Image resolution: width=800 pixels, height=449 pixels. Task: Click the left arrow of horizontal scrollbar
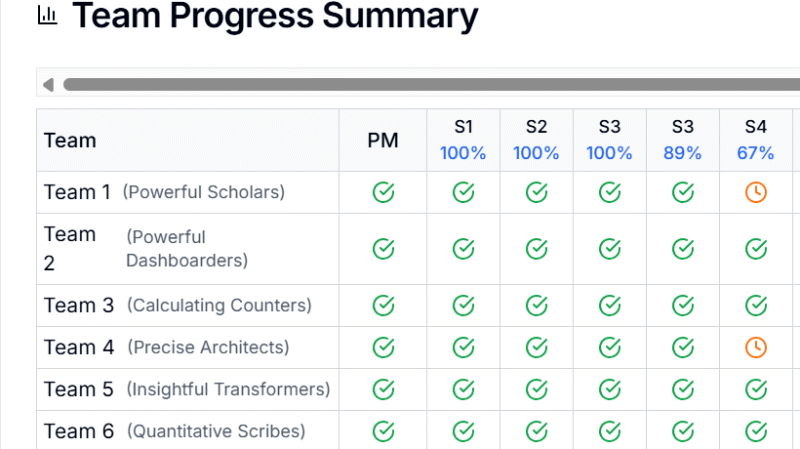[x=48, y=85]
